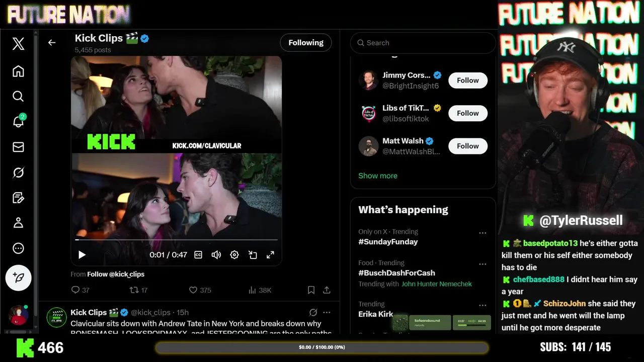Open more options on Clavicular post

327,312
